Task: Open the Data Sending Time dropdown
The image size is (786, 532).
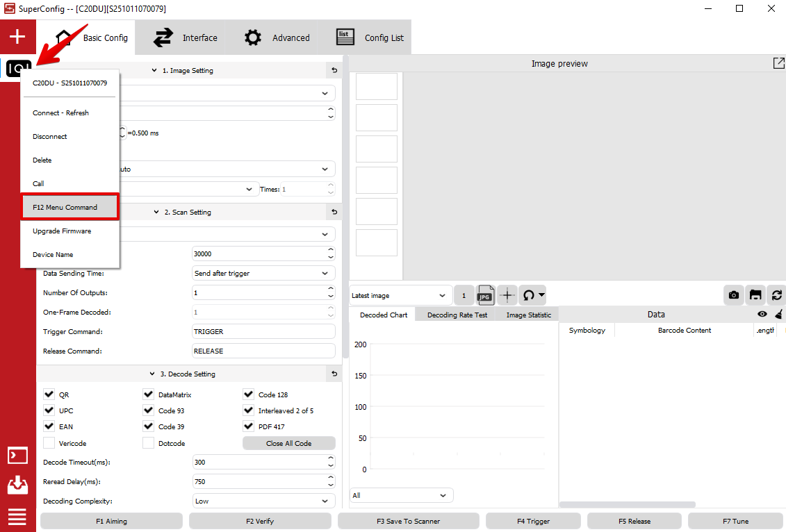Action: [263, 274]
